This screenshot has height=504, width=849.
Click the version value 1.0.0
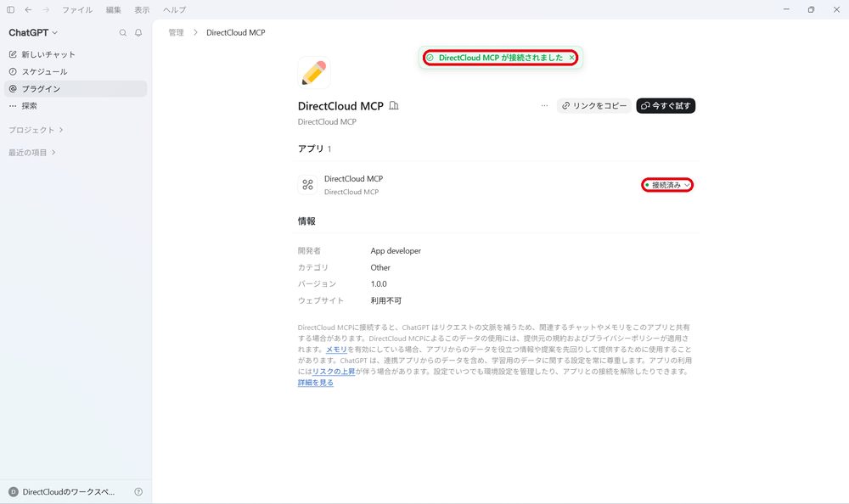click(x=379, y=283)
